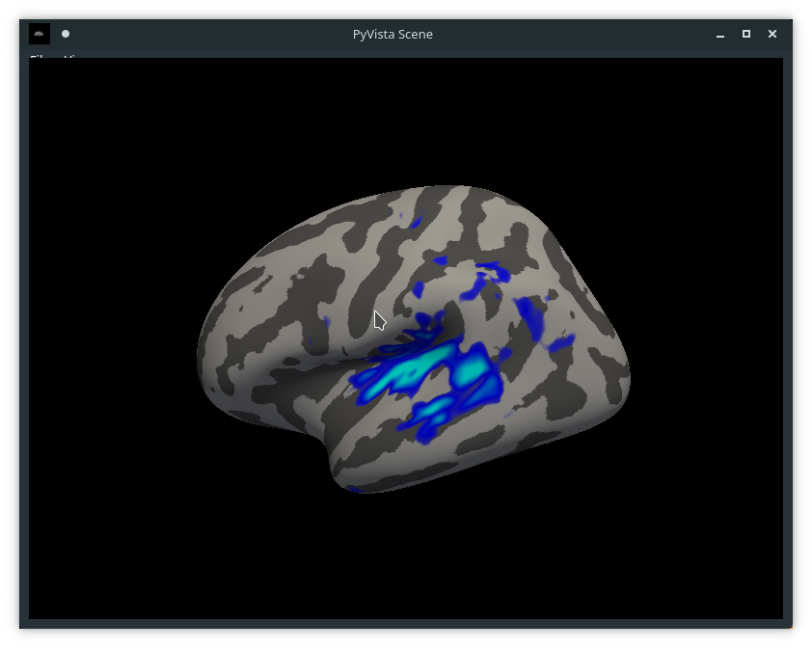Close the PyVista Scene window
The width and height of the screenshot is (812, 648).
pyautogui.click(x=772, y=34)
